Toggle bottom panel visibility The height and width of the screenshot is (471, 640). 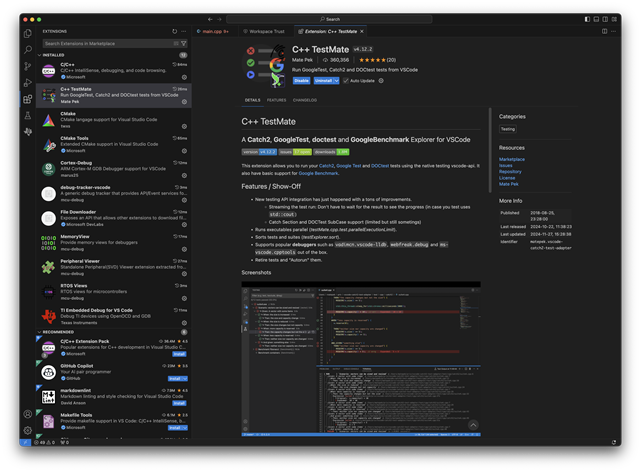tap(596, 19)
